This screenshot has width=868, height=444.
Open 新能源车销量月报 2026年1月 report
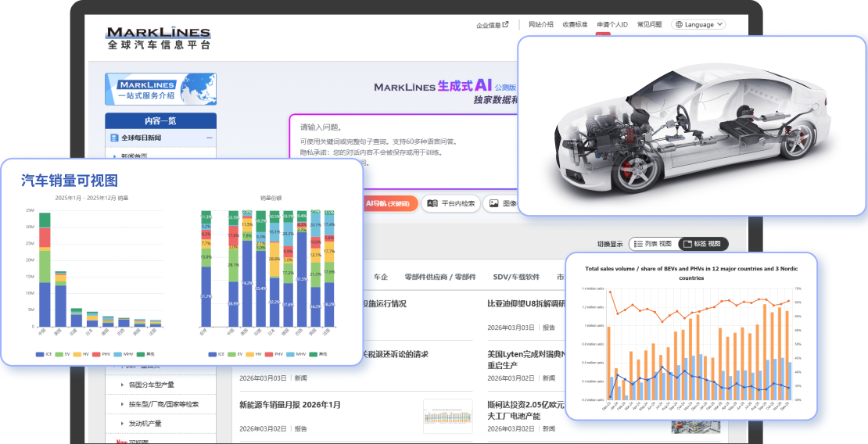[x=290, y=405]
